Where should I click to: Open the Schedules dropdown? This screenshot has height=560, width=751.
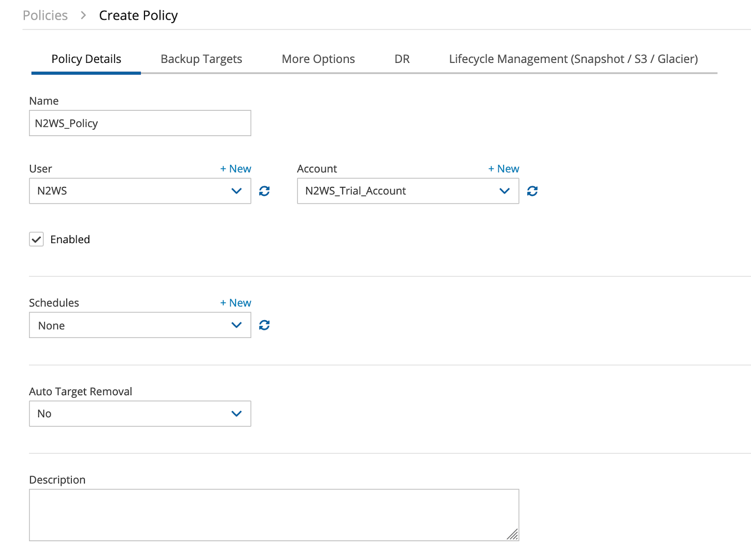(140, 325)
